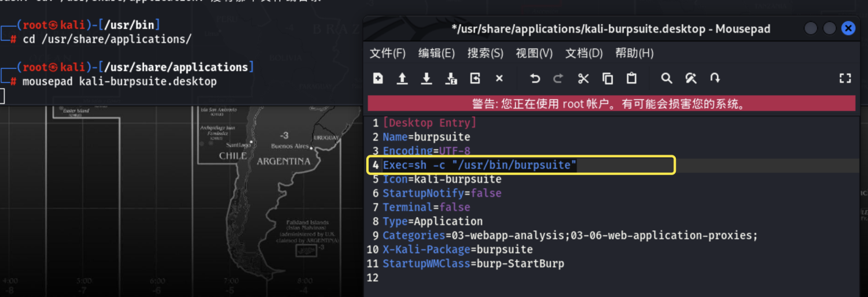Toggle fullscreen mode in Mousepad

845,79
